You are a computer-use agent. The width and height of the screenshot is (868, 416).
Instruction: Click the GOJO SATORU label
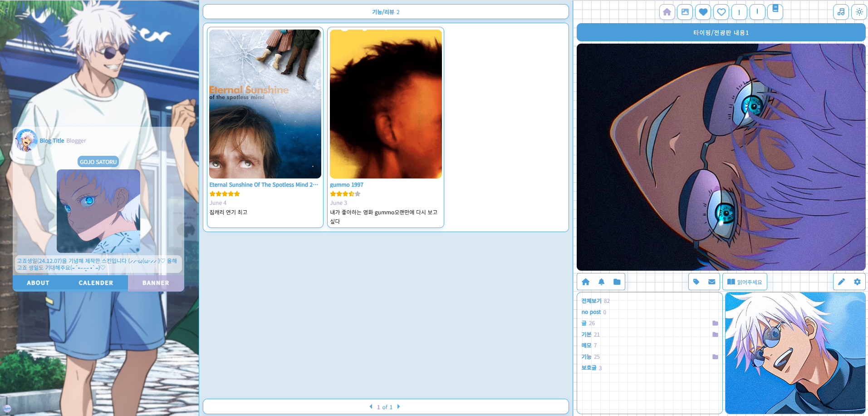coord(98,162)
